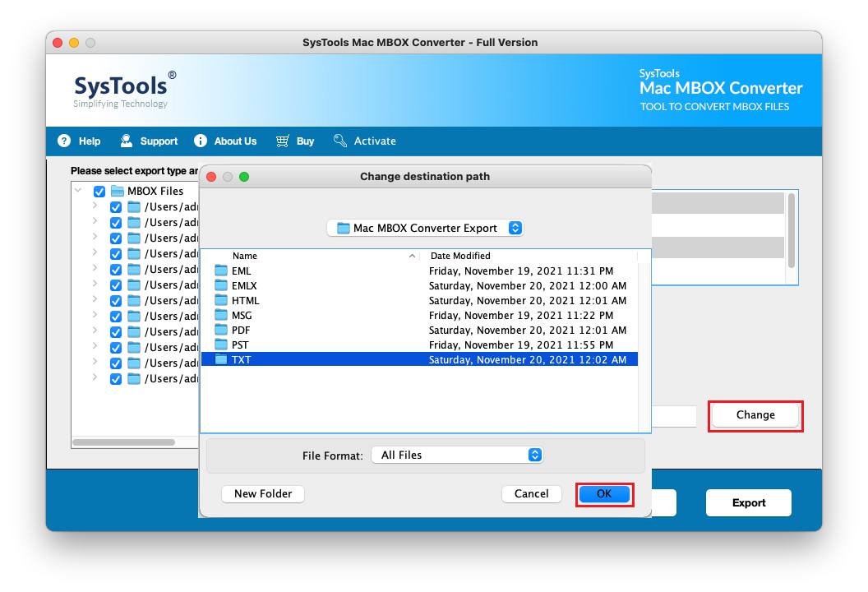The height and width of the screenshot is (592, 868).
Task: Uncheck the last /Users folder checkbox
Action: (x=116, y=379)
